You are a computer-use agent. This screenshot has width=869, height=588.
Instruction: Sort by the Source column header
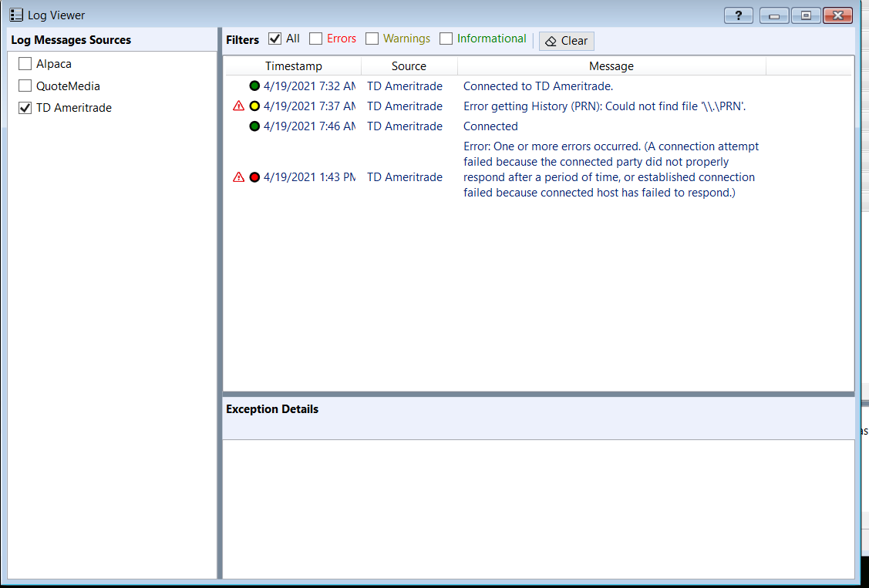click(409, 66)
